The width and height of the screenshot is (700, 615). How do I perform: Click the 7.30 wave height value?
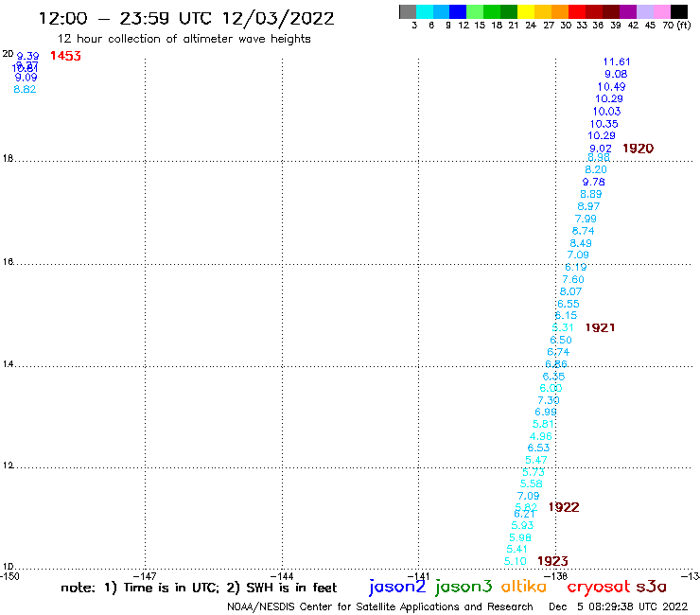pos(549,400)
